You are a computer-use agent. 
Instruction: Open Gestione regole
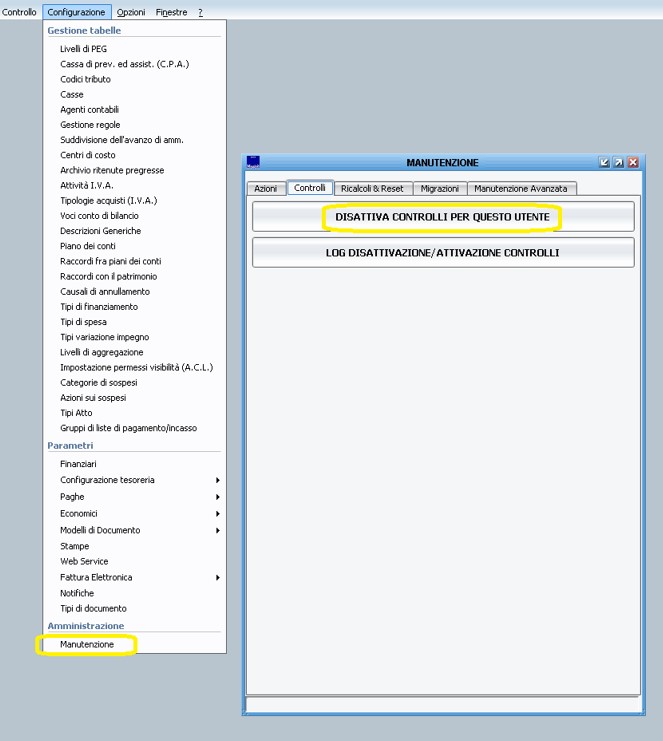click(x=90, y=125)
